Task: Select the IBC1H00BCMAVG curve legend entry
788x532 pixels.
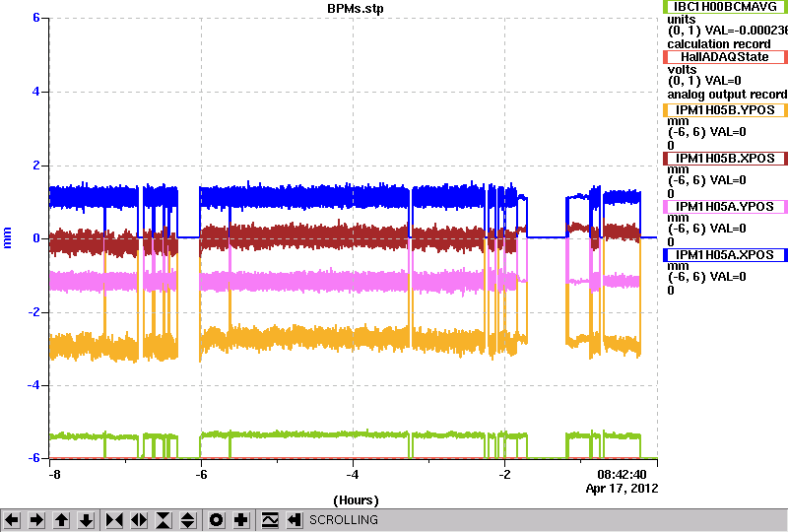Action: coord(725,7)
